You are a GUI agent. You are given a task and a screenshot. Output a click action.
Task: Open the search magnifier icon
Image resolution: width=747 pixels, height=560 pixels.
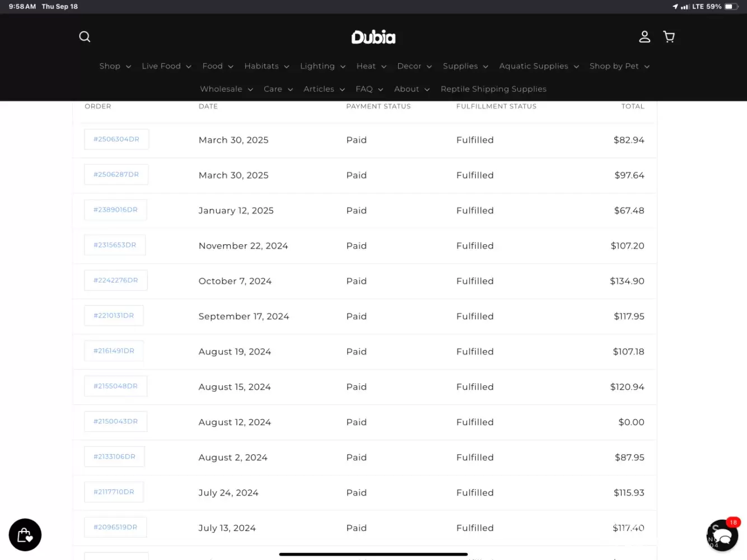(x=85, y=37)
